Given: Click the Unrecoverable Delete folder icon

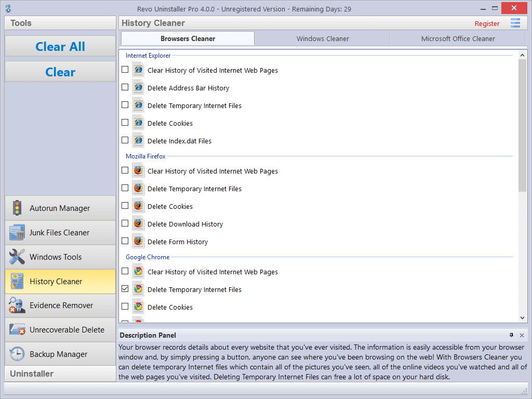Looking at the screenshot, I should 17,329.
